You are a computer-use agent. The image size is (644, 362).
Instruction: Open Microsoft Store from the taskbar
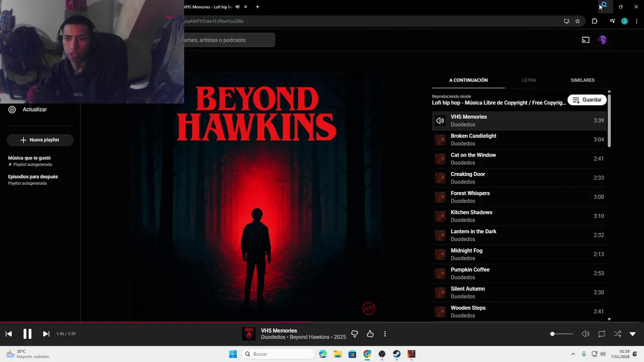point(352,354)
